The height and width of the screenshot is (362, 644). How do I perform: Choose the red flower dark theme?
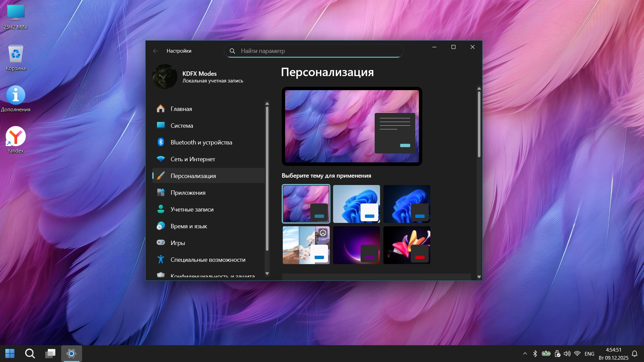[407, 245]
